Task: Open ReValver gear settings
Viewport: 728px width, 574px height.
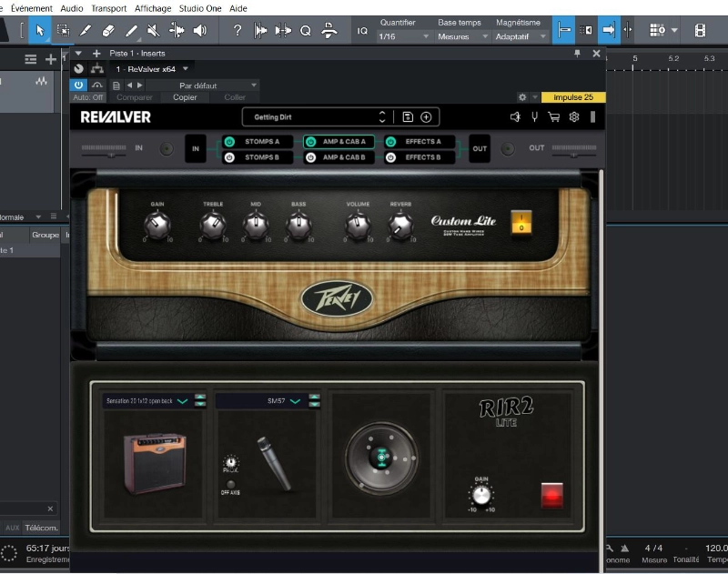Action: click(x=574, y=117)
